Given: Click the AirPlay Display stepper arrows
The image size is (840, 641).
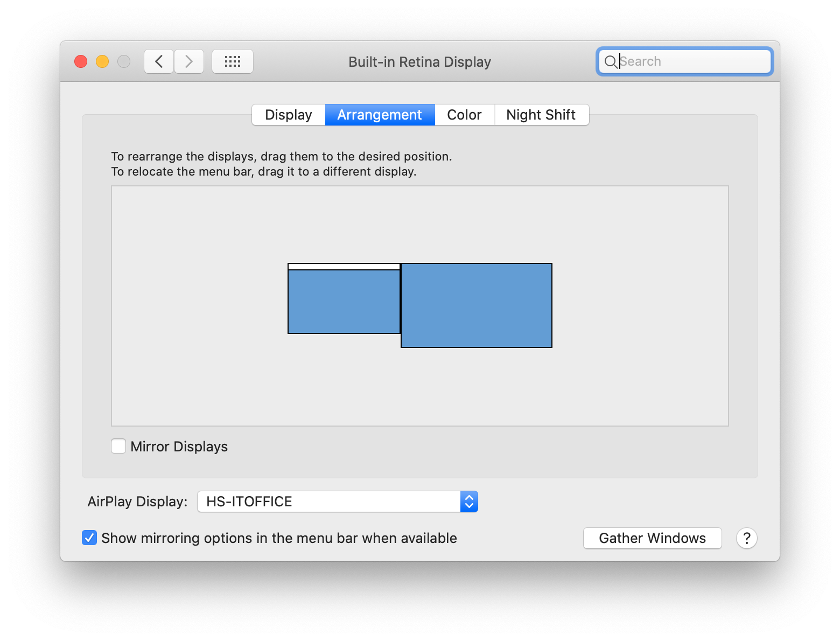Looking at the screenshot, I should (x=469, y=501).
